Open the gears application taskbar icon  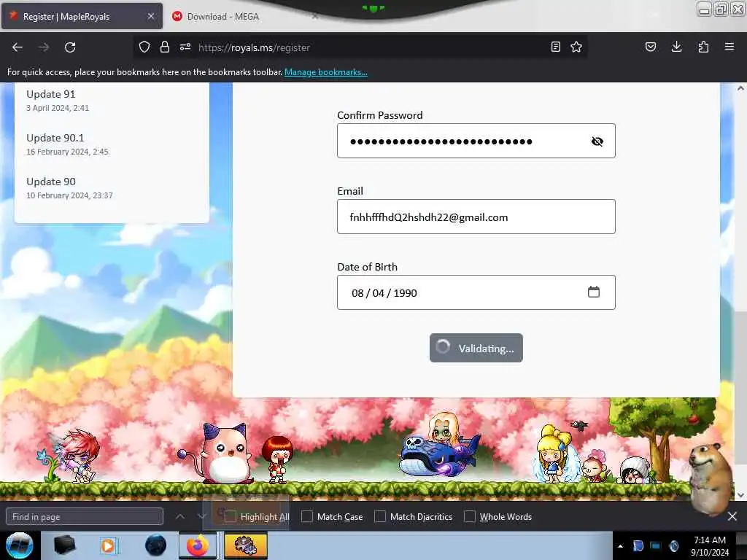(x=245, y=545)
